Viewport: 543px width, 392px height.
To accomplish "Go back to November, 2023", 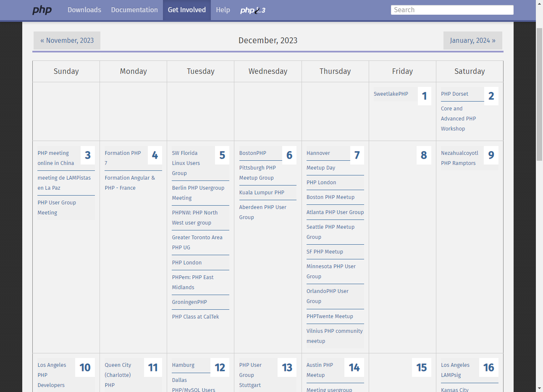I will pyautogui.click(x=67, y=40).
